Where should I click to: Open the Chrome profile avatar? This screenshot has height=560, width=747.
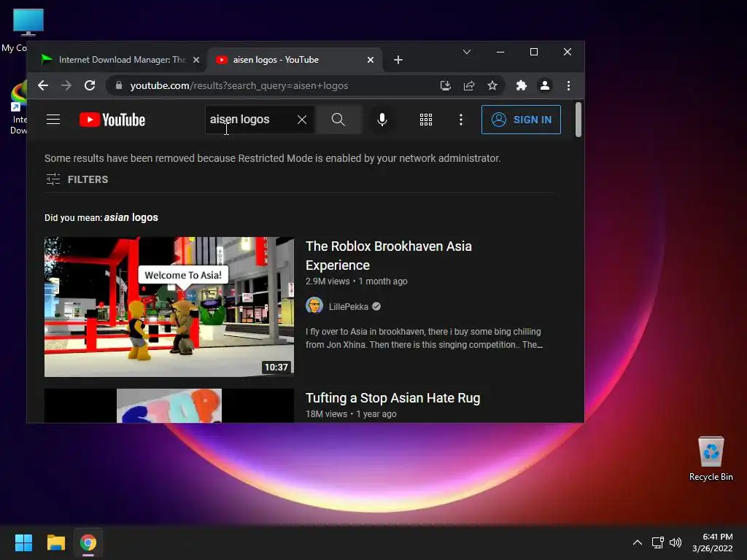(544, 86)
